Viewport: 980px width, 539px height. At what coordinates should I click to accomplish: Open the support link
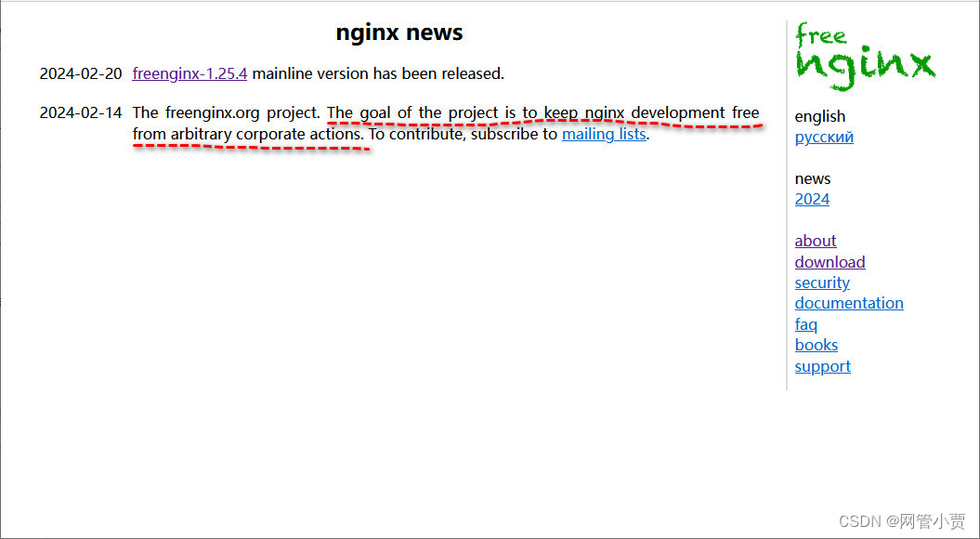822,366
